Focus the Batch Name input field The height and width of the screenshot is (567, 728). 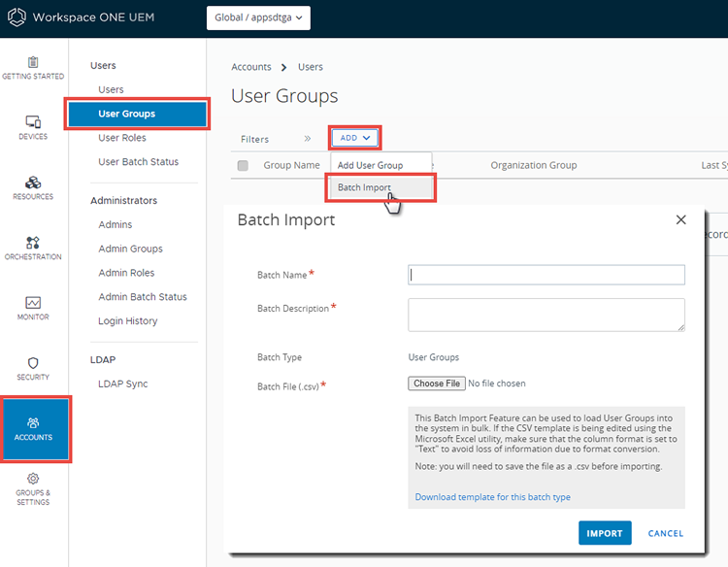tap(546, 275)
